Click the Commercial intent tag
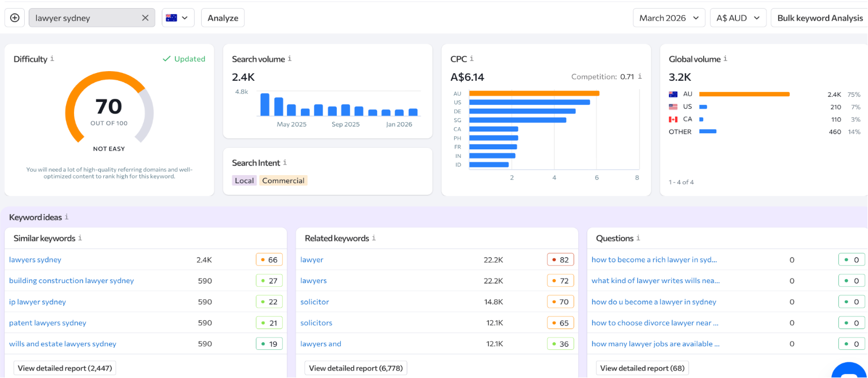 coord(283,181)
